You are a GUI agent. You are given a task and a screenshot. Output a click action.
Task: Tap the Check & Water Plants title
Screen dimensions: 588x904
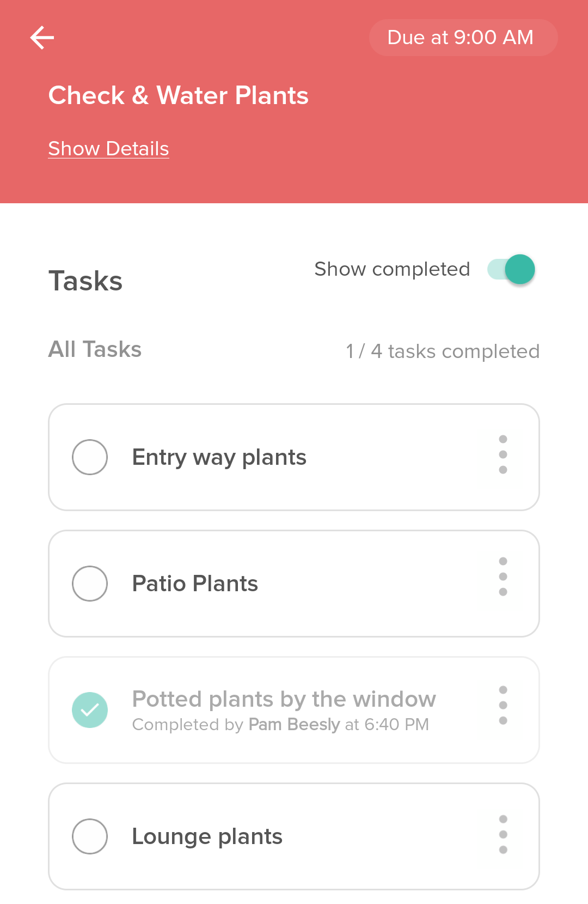click(178, 95)
